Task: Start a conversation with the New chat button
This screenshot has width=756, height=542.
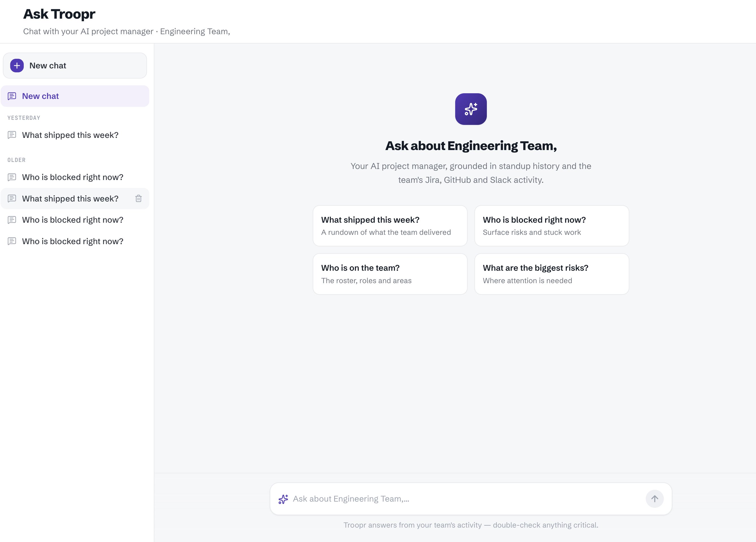Action: point(75,66)
